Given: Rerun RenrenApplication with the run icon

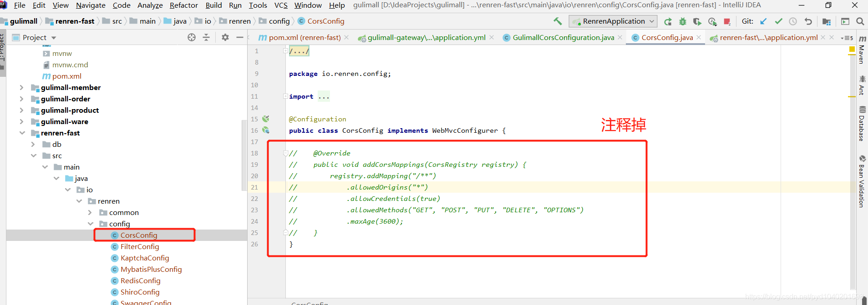Looking at the screenshot, I should coord(668,21).
